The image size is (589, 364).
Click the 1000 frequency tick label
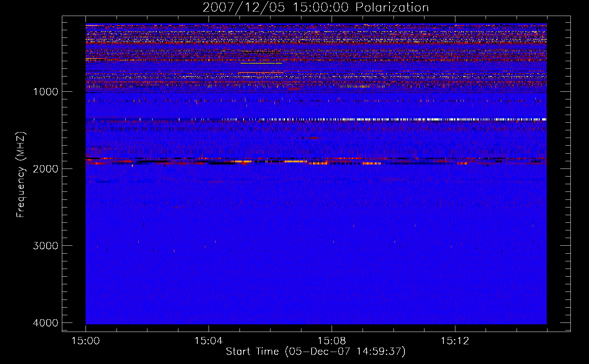click(46, 92)
